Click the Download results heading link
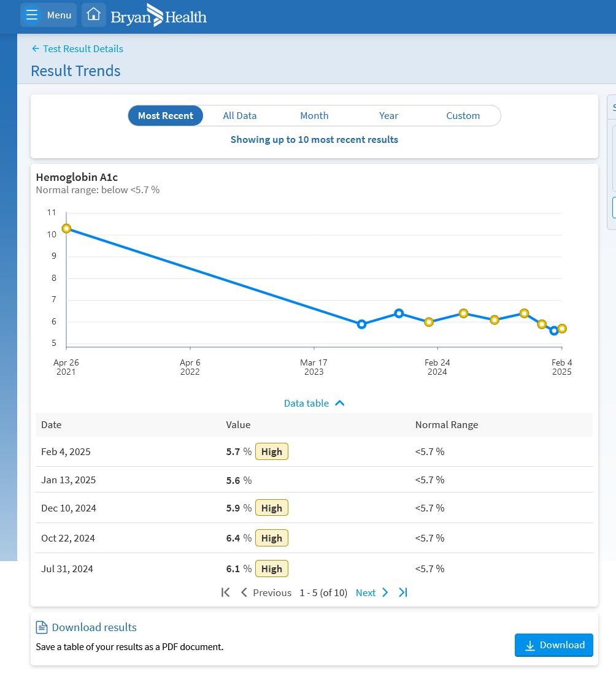 [x=94, y=627]
